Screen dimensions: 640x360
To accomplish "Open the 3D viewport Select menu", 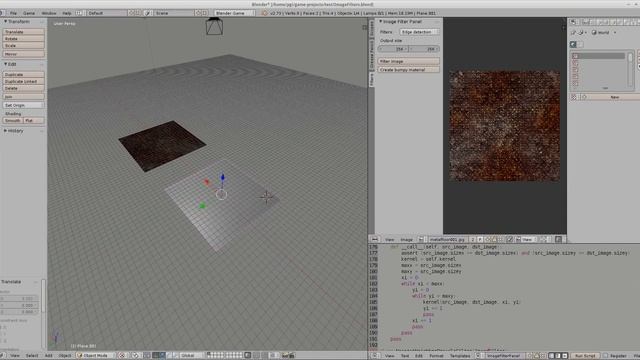I will pos(32,356).
